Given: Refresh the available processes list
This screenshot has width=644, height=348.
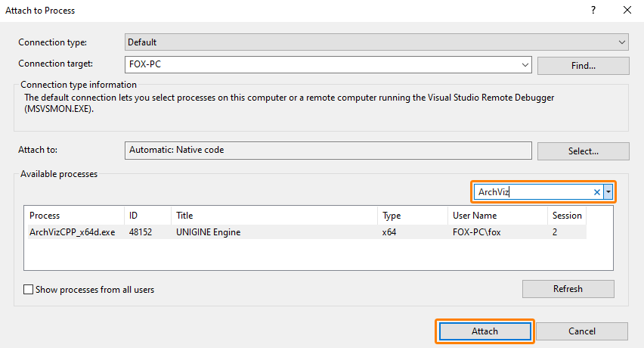Looking at the screenshot, I should pyautogui.click(x=568, y=288).
